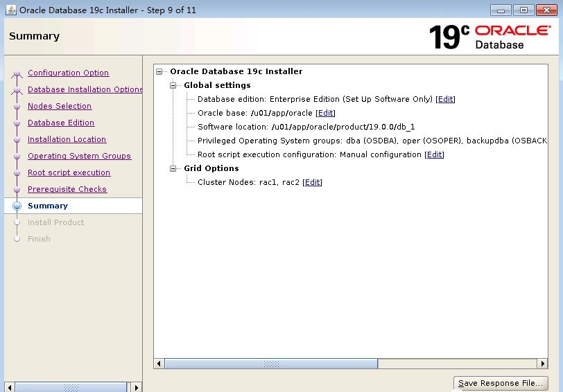The width and height of the screenshot is (563, 392).
Task: Edit the Oracle base path
Action: (325, 113)
